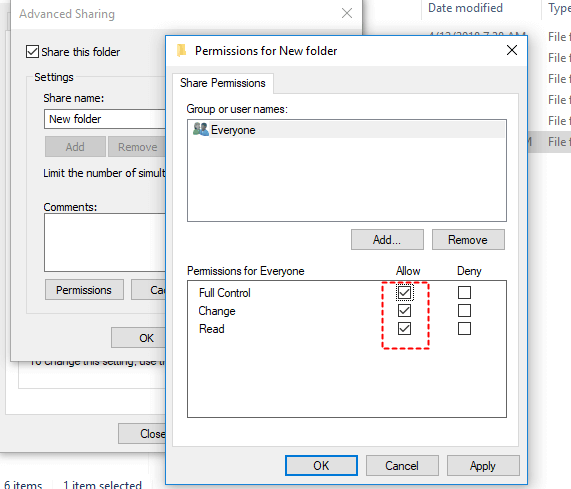571x489 pixels.
Task: Click the folder icon in Permissions title bar
Action: point(181,51)
